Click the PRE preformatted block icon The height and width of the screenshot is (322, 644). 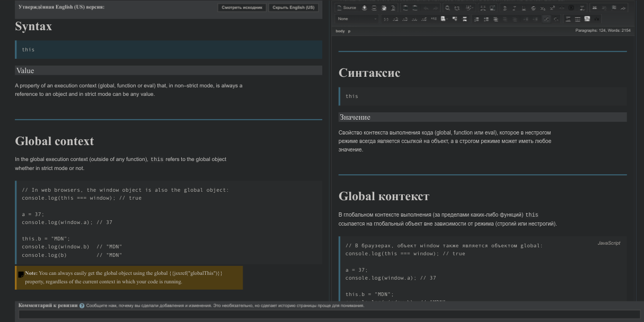[434, 19]
